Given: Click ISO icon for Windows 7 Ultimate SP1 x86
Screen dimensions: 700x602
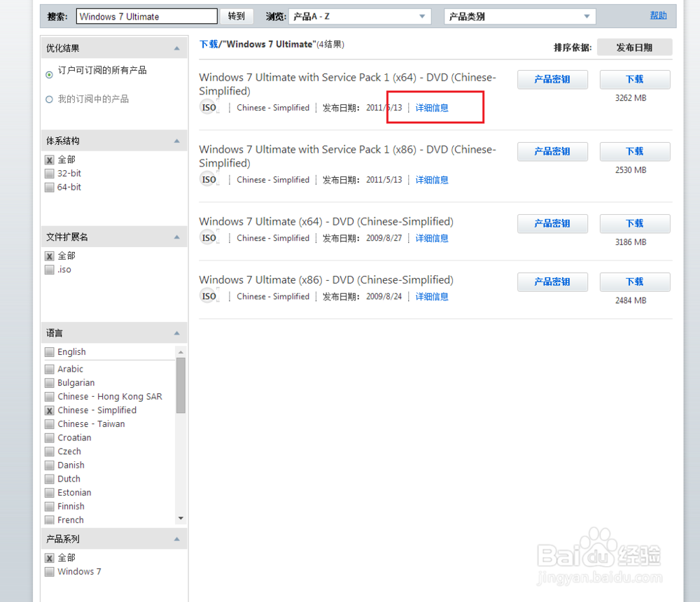Looking at the screenshot, I should pyautogui.click(x=209, y=179).
